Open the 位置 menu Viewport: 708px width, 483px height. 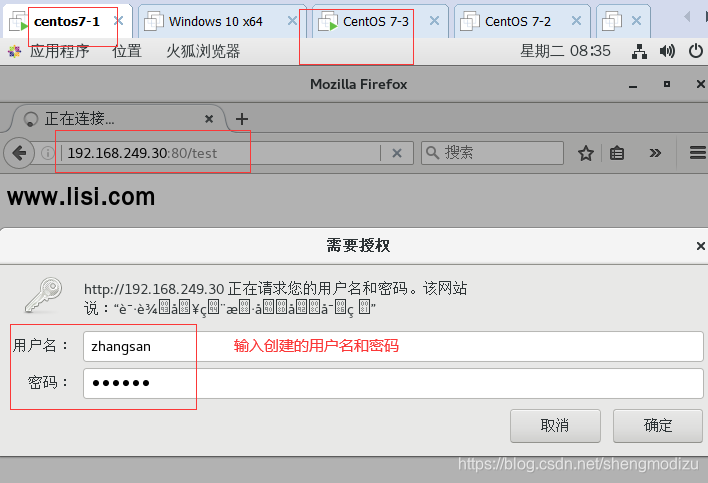[127, 51]
